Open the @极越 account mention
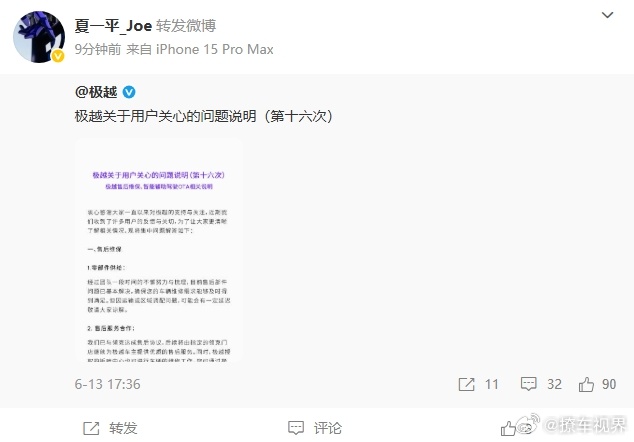The width and height of the screenshot is (634, 442). [96, 92]
